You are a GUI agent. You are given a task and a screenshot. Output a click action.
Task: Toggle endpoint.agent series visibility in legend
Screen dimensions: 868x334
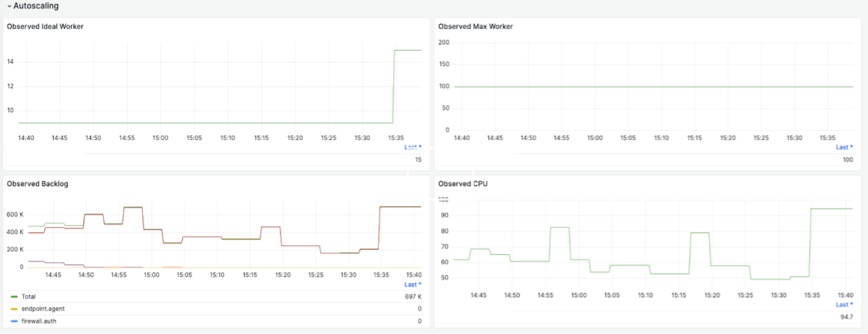coord(44,309)
